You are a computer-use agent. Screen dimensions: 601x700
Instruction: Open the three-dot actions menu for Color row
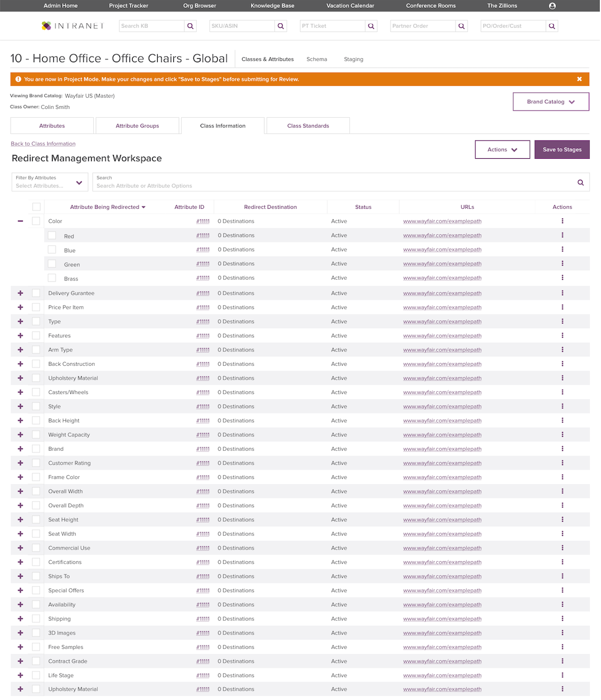click(562, 221)
